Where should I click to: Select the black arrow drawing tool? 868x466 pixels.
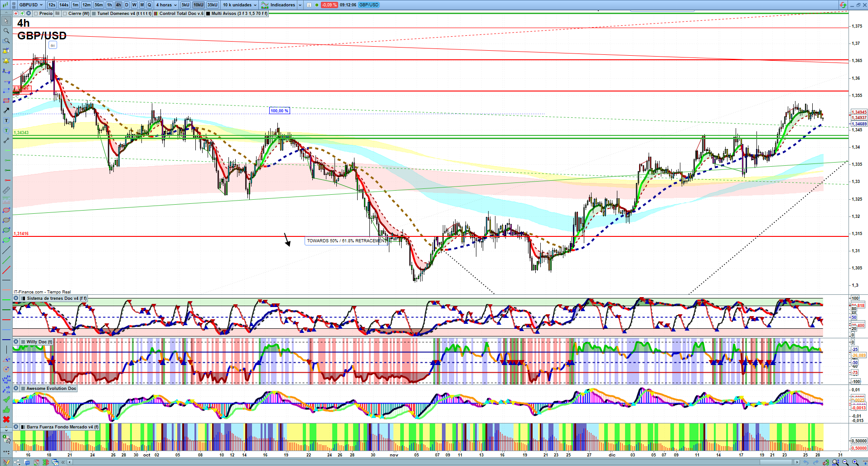[6, 110]
